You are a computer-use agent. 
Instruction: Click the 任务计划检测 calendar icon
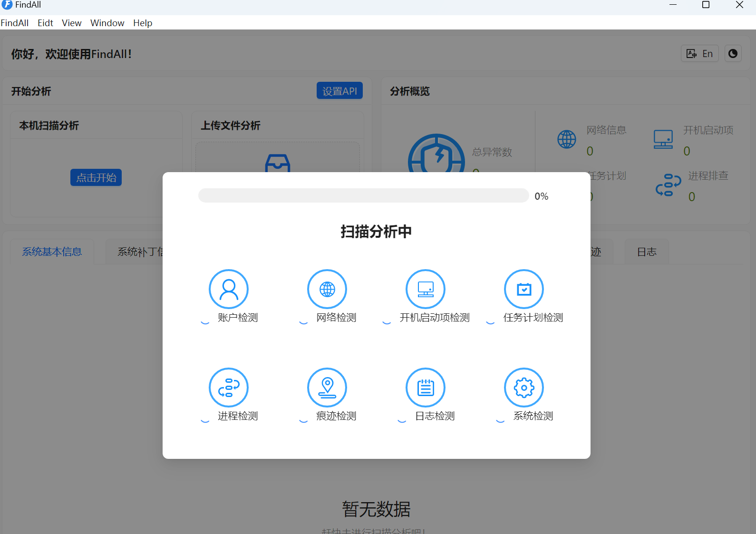click(x=524, y=289)
